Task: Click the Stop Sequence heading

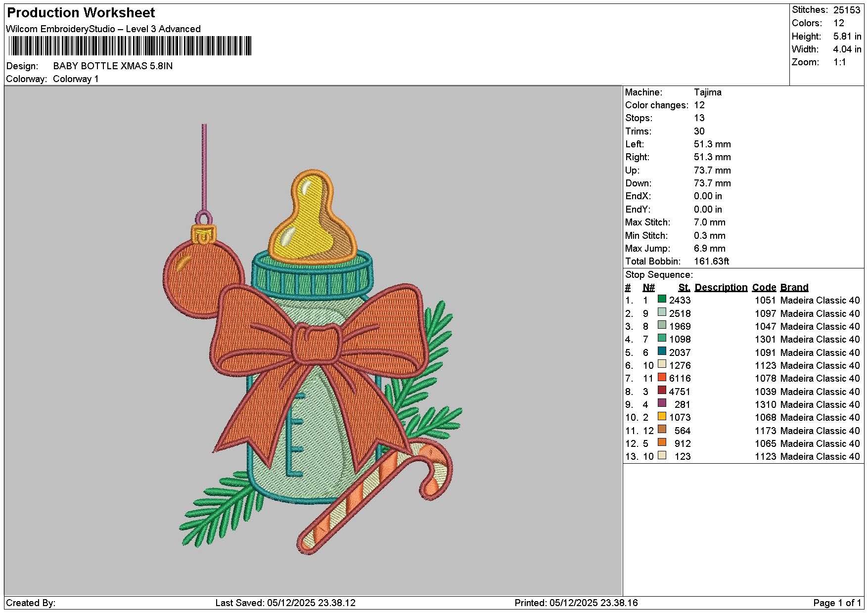Action: 659,274
